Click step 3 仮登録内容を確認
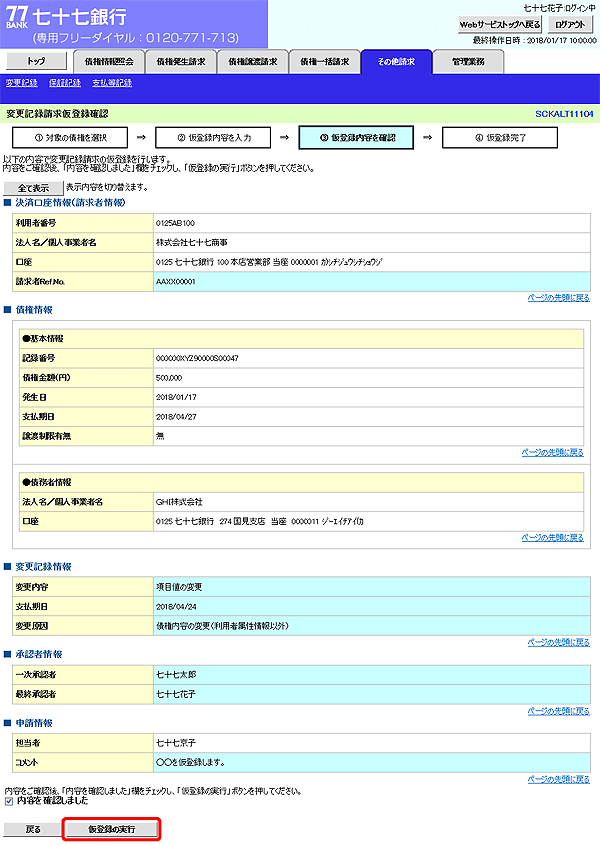This screenshot has width=600, height=845. tap(356, 137)
